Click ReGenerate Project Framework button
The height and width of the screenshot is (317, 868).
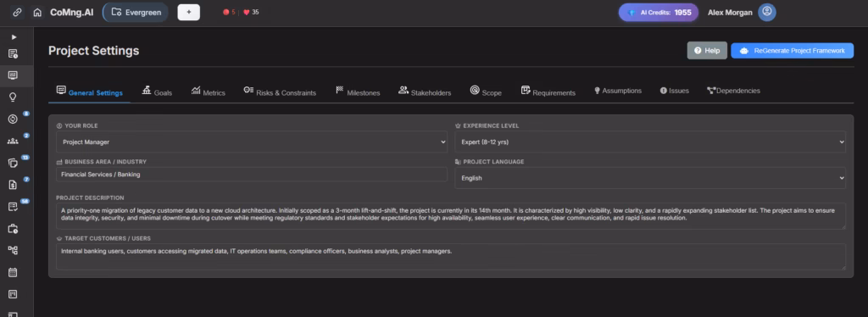(x=793, y=50)
